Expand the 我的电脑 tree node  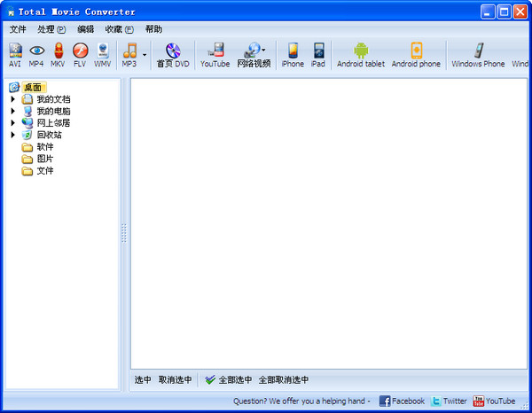coord(13,111)
